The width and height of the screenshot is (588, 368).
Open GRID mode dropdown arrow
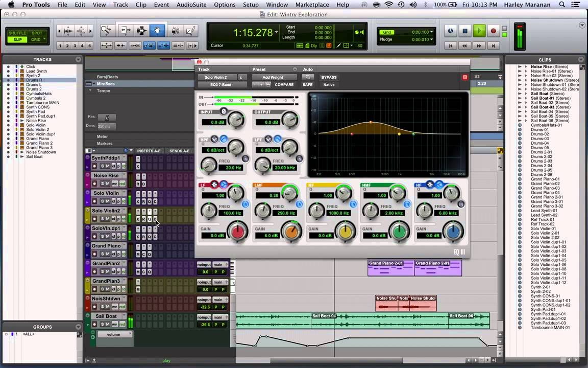[44, 39]
